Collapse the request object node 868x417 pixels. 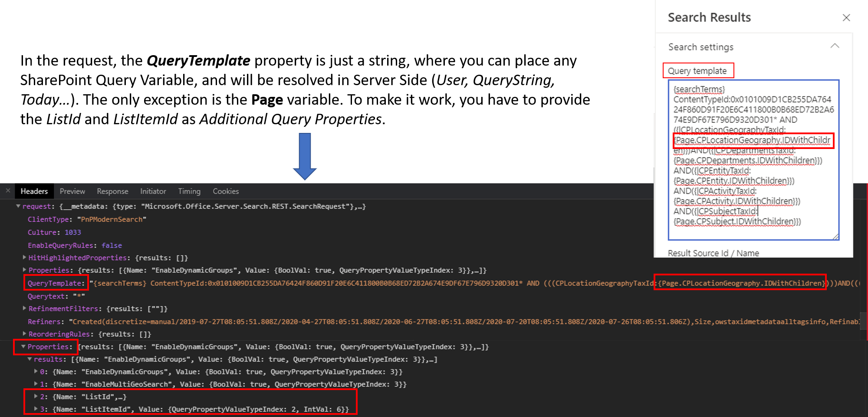click(x=18, y=206)
